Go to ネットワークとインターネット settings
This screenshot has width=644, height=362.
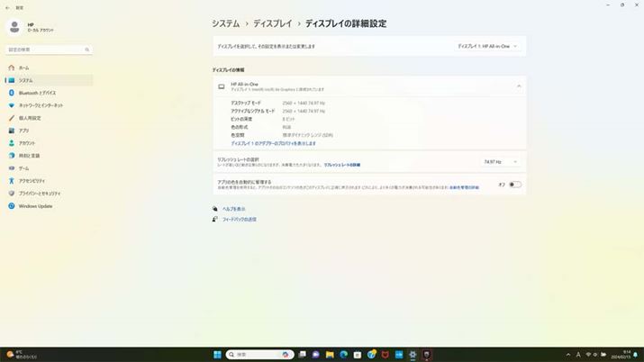coord(41,105)
